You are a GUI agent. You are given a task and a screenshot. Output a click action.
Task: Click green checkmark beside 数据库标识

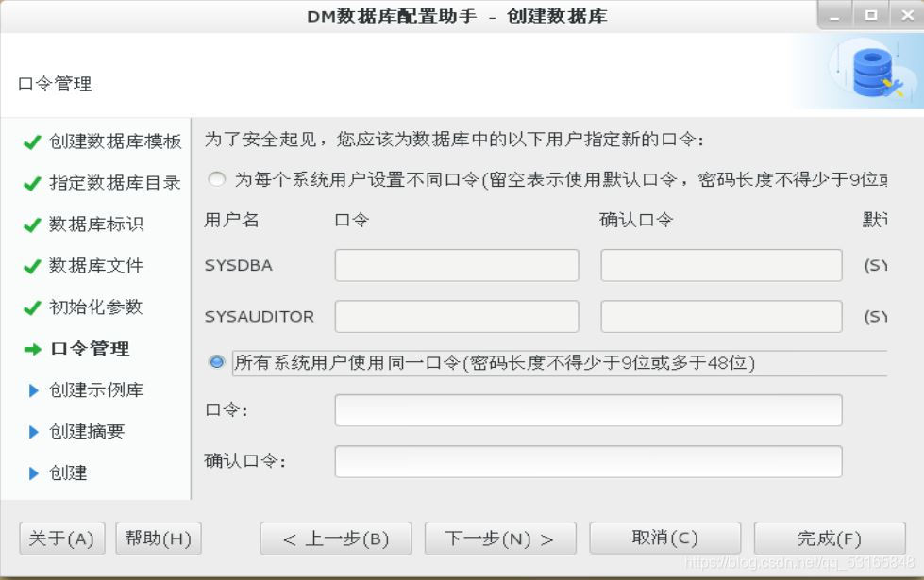click(x=32, y=225)
